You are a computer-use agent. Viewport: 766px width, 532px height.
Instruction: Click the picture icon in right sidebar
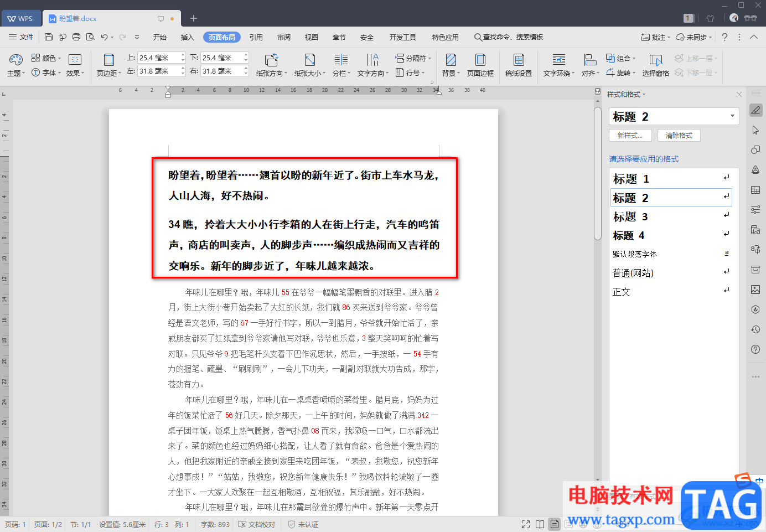pyautogui.click(x=755, y=290)
